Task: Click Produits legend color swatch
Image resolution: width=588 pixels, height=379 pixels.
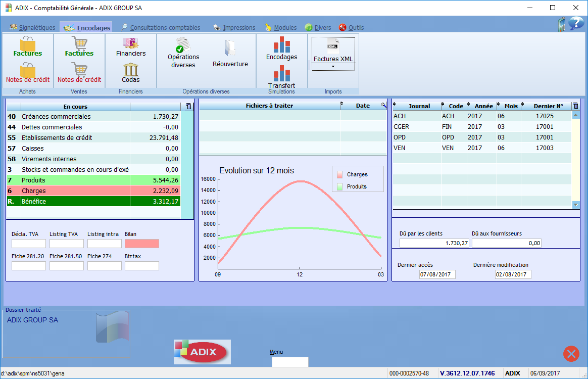Action: tap(340, 186)
